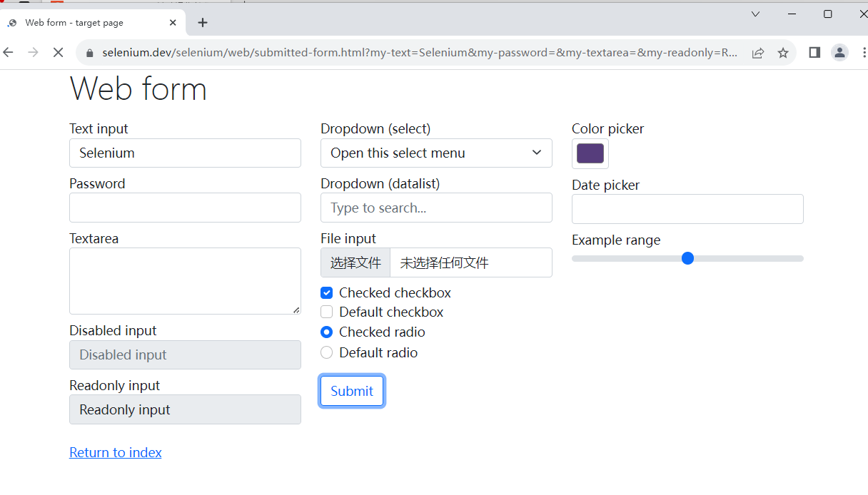
Task: Stop page loading with X icon
Action: click(59, 53)
